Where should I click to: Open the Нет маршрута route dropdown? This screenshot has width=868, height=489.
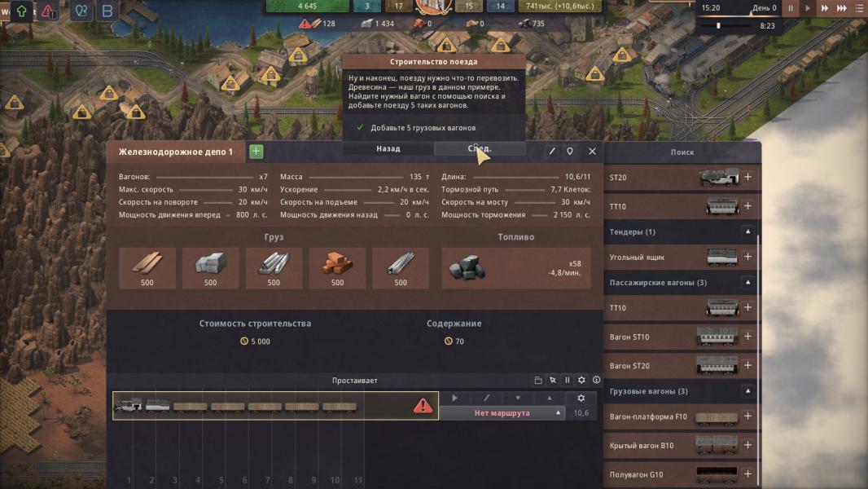click(x=502, y=413)
